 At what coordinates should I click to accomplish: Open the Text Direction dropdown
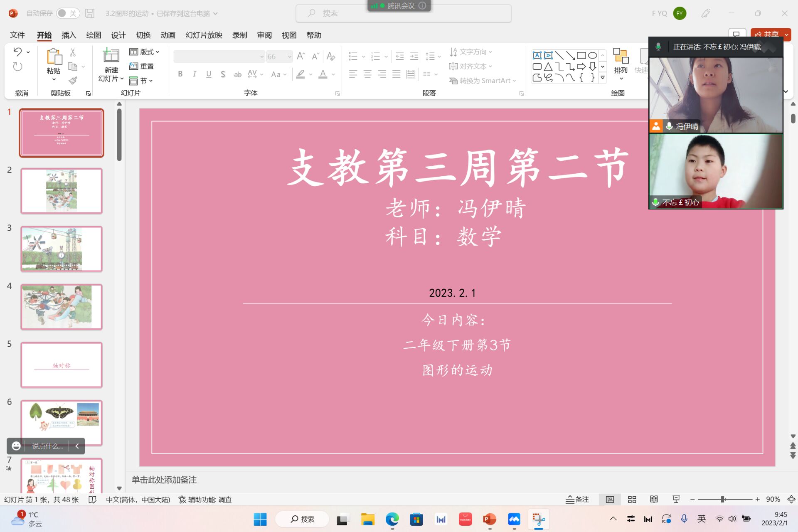click(471, 52)
